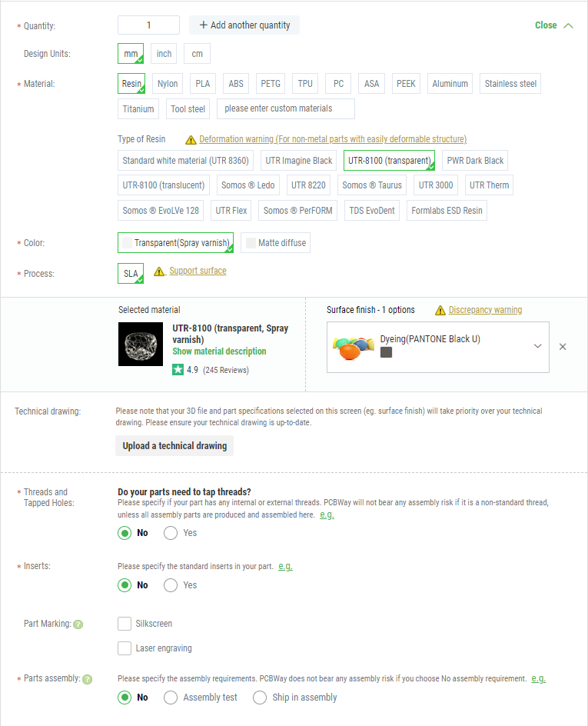Viewport: 588px width, 726px height.
Task: Select UTR-8100 (transparent) resin
Action: click(x=390, y=161)
